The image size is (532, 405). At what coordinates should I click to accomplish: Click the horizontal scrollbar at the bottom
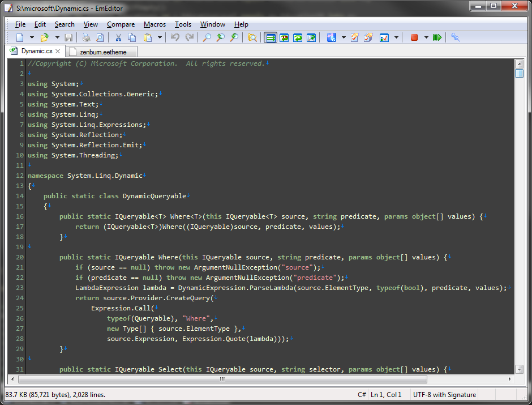221,380
